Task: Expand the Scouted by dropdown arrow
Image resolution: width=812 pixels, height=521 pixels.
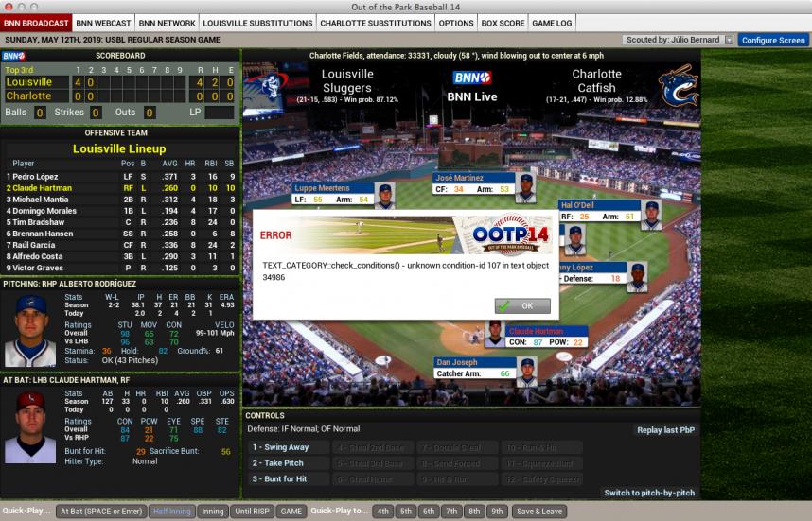Action: click(x=729, y=40)
